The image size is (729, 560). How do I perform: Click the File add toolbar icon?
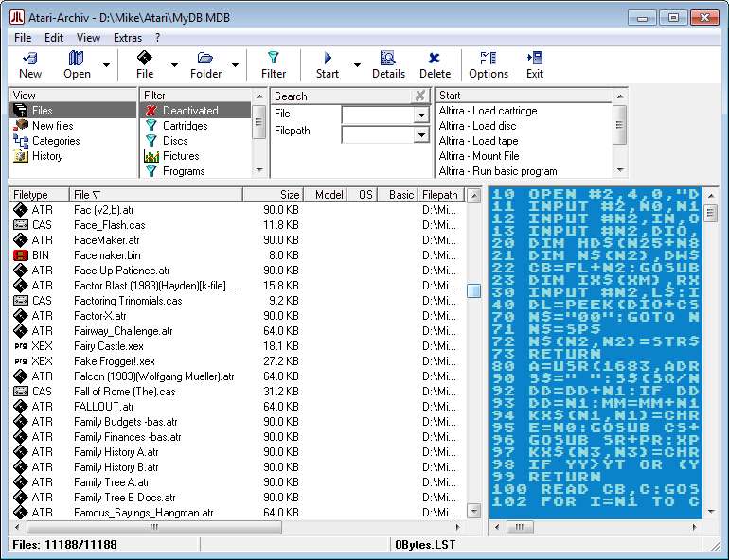(x=145, y=58)
